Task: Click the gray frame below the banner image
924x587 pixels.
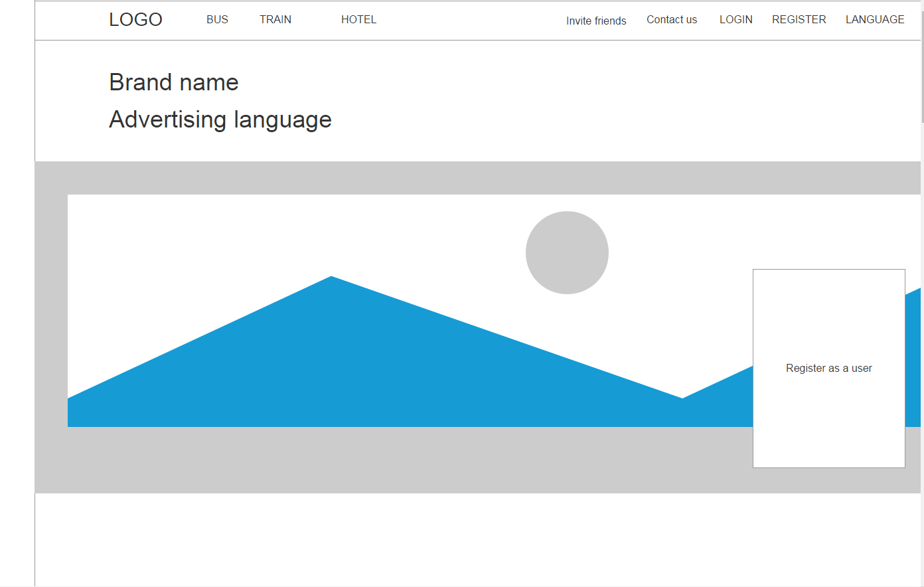Action: point(398,460)
